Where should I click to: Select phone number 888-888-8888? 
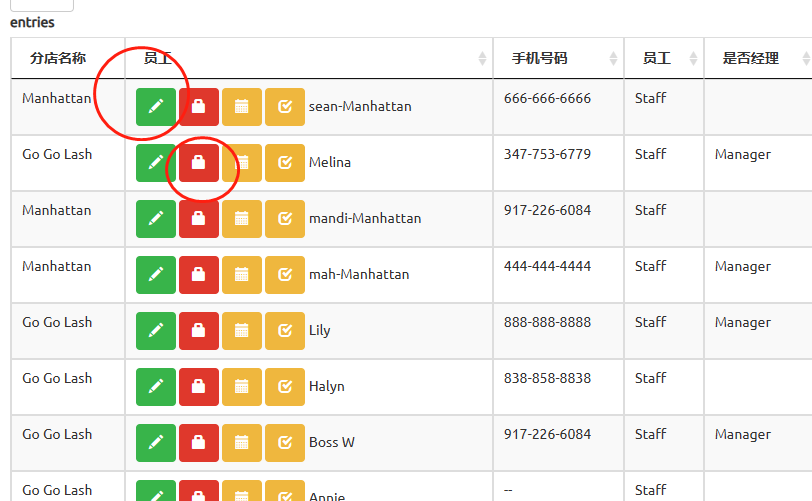point(547,322)
